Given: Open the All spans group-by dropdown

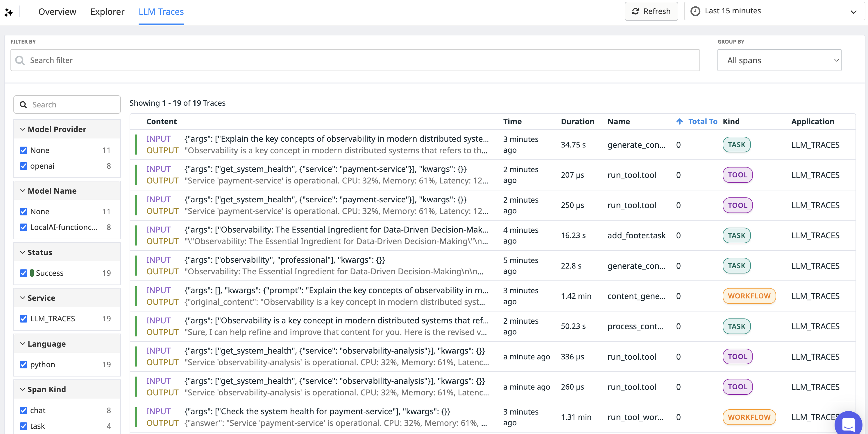Looking at the screenshot, I should (779, 60).
